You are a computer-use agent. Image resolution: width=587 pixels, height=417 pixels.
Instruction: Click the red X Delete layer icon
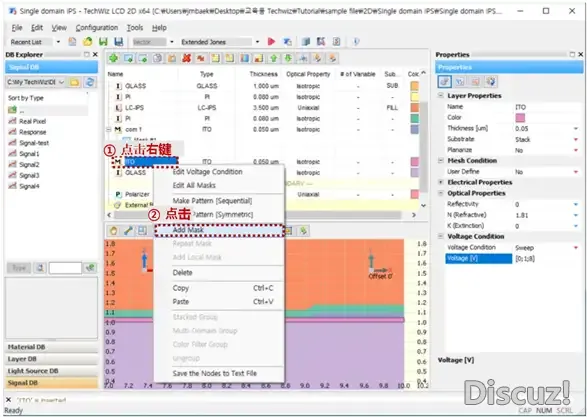point(186,58)
